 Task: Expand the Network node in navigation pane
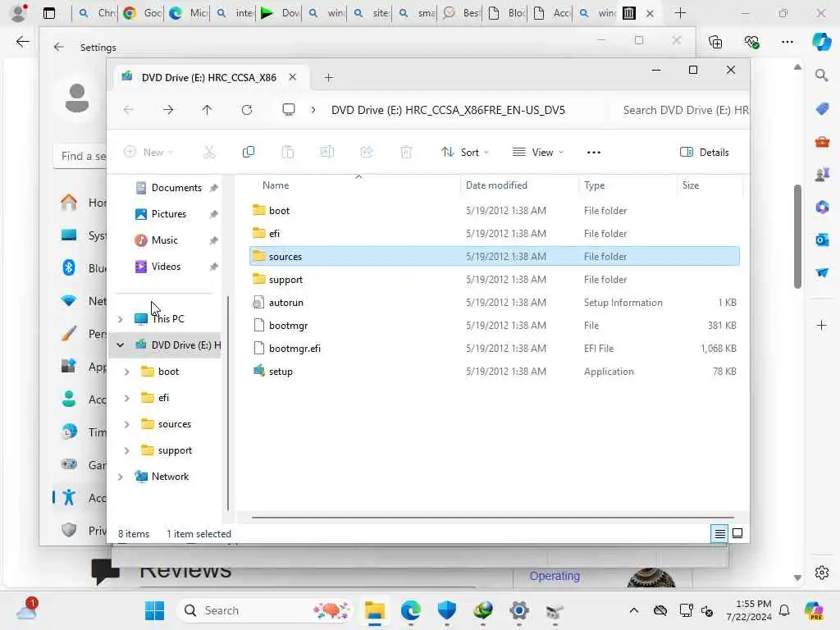[x=121, y=477]
